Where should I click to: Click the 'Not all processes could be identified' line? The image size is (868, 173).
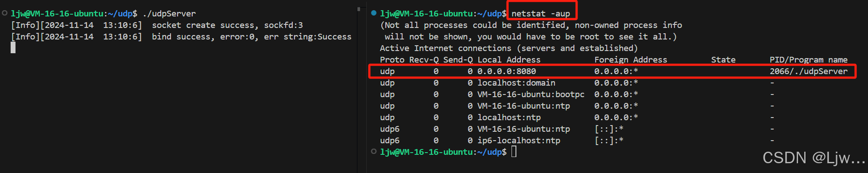[531, 25]
